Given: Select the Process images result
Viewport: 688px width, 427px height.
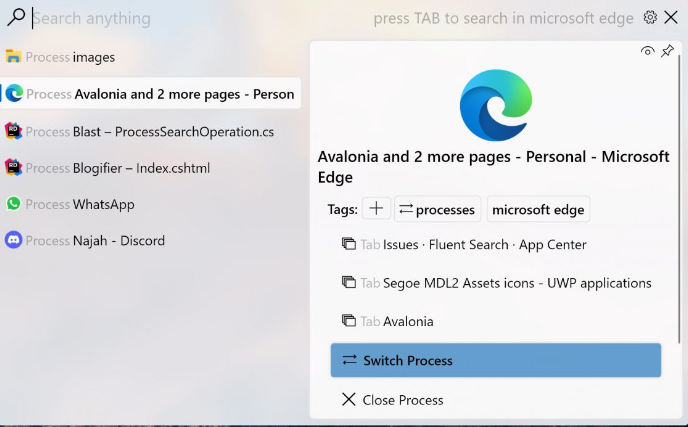Looking at the screenshot, I should pyautogui.click(x=150, y=57).
